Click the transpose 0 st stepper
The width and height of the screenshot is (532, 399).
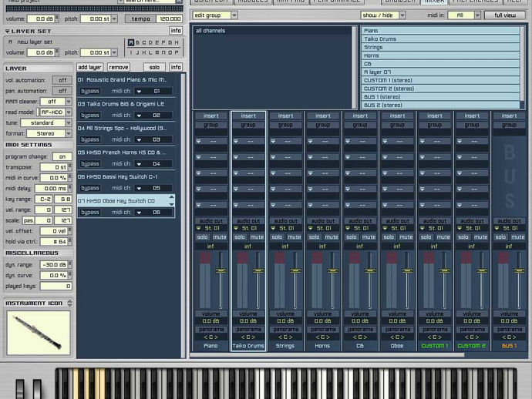pos(69,167)
